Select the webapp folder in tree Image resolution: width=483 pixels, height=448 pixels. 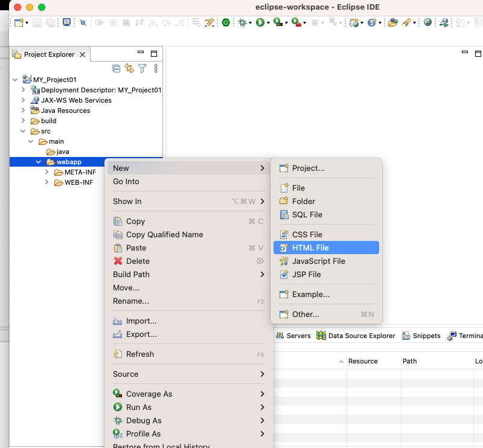coord(64,162)
